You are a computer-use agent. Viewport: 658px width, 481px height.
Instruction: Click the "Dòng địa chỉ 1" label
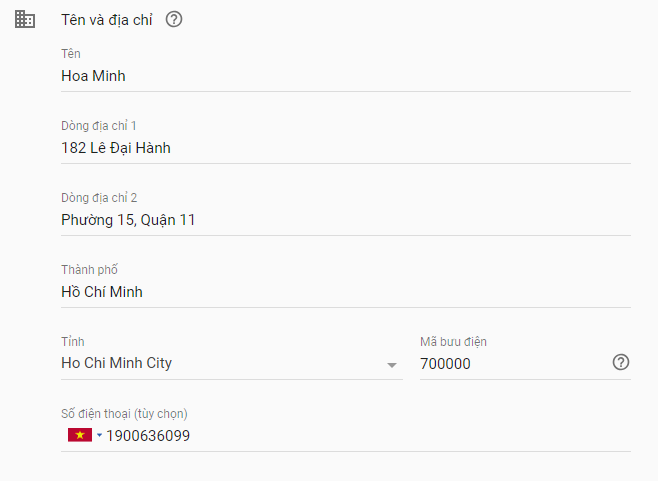point(99,126)
